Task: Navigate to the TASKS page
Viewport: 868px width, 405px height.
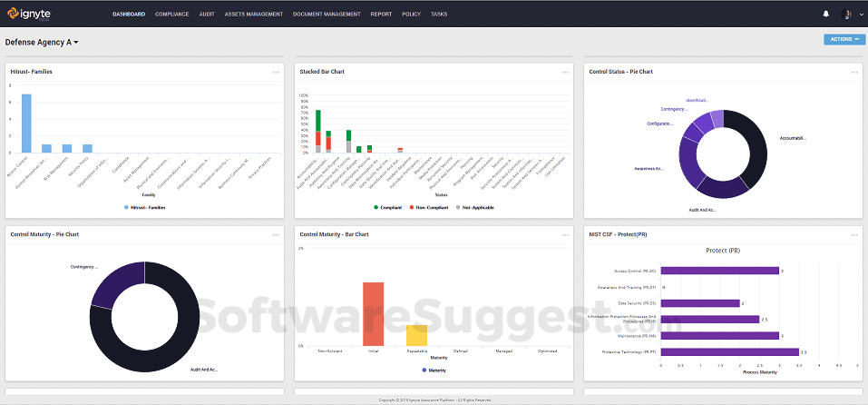Action: (439, 15)
